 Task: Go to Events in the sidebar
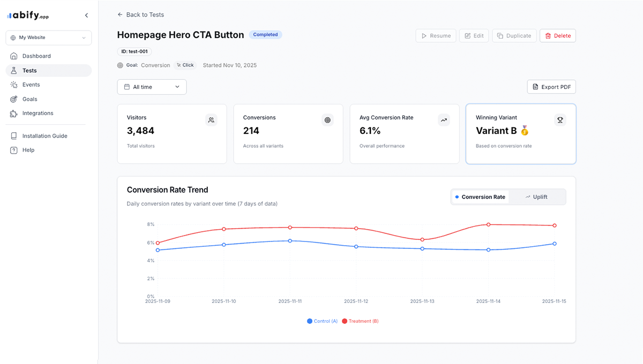pyautogui.click(x=49, y=85)
